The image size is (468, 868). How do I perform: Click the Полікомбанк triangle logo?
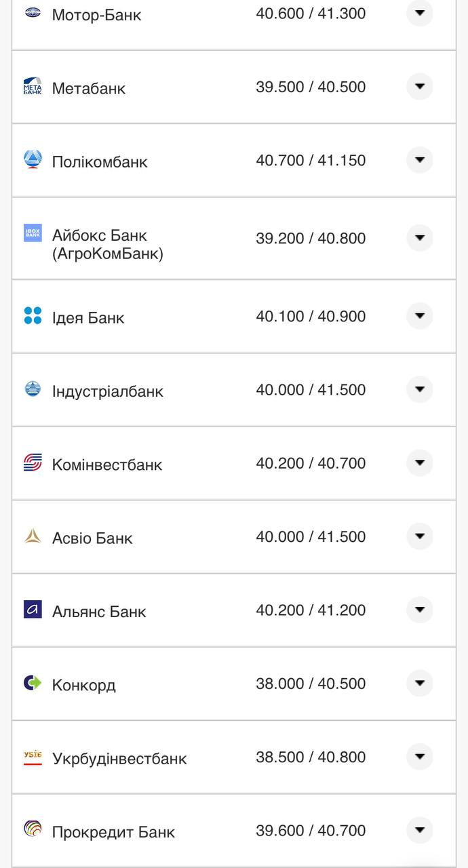pos(33,160)
